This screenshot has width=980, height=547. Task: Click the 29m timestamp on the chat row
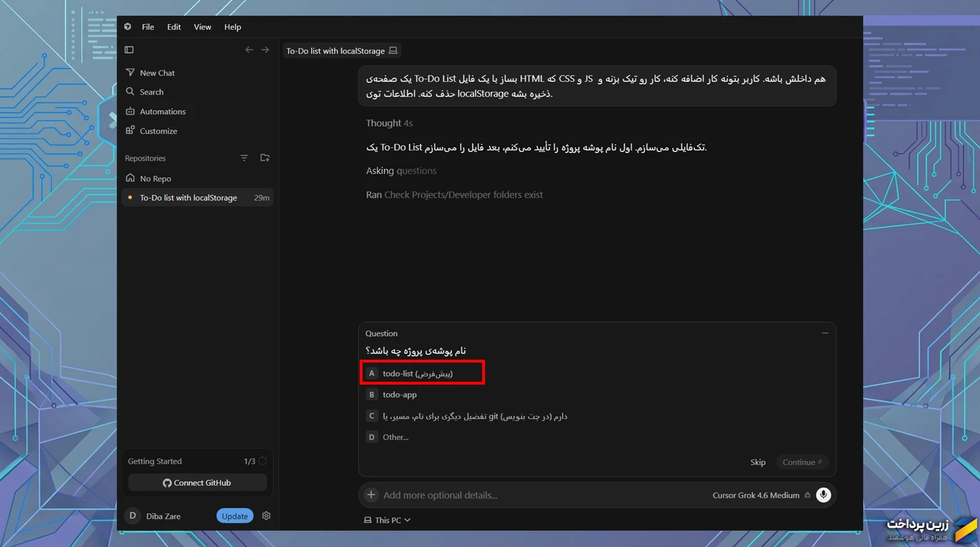pyautogui.click(x=261, y=198)
